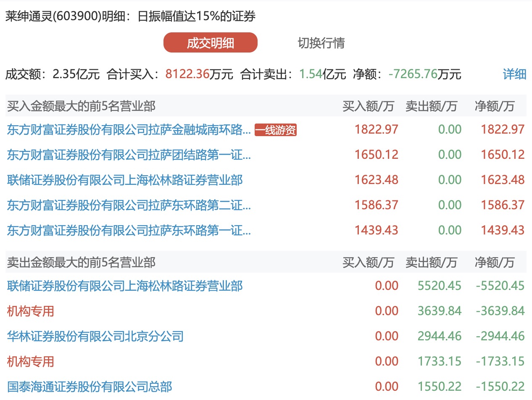
Task: Open the 详细 link
Action: coord(514,74)
